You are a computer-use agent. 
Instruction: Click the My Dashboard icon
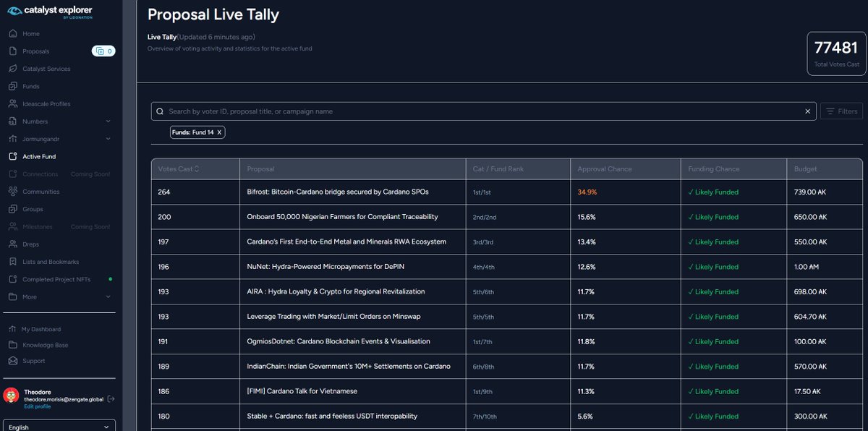click(12, 329)
